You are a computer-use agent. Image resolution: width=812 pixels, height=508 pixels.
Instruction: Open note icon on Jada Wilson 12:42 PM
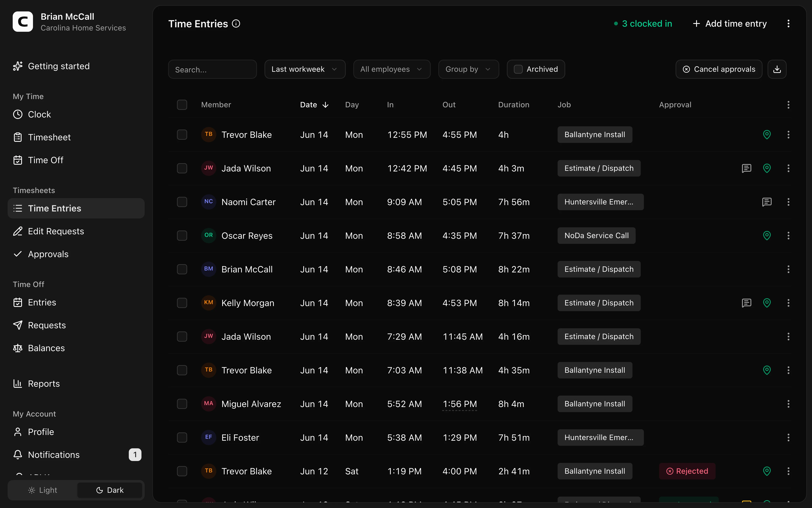click(x=746, y=168)
